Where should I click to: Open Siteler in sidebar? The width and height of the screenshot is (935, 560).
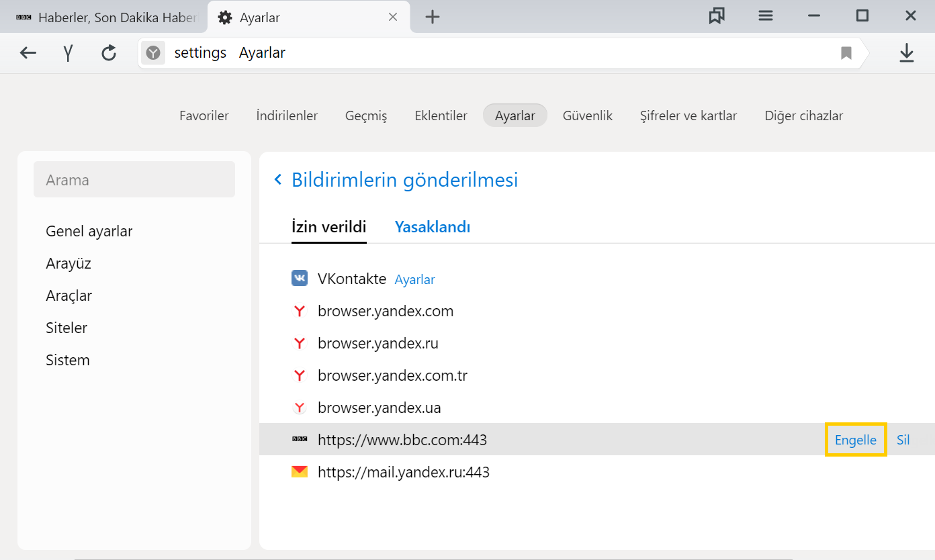point(66,328)
